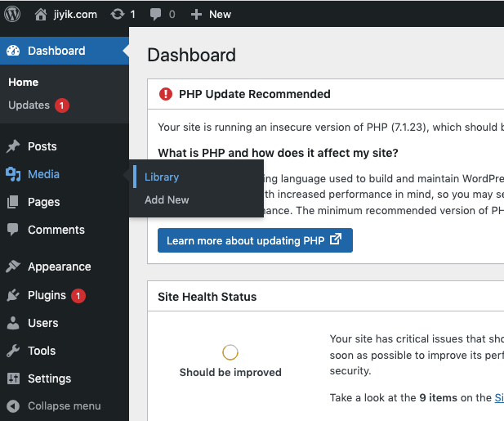The width and height of the screenshot is (504, 421).
Task: Open the Users menu
Action: click(x=43, y=323)
